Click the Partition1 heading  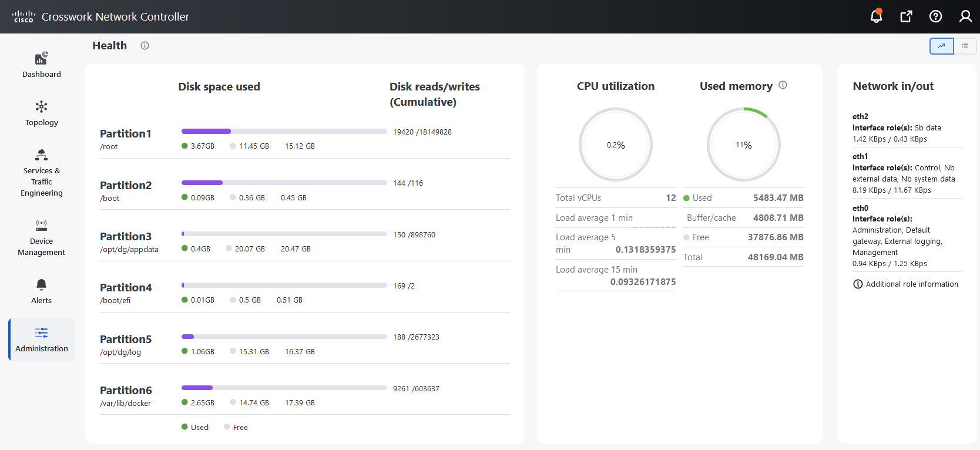126,133
